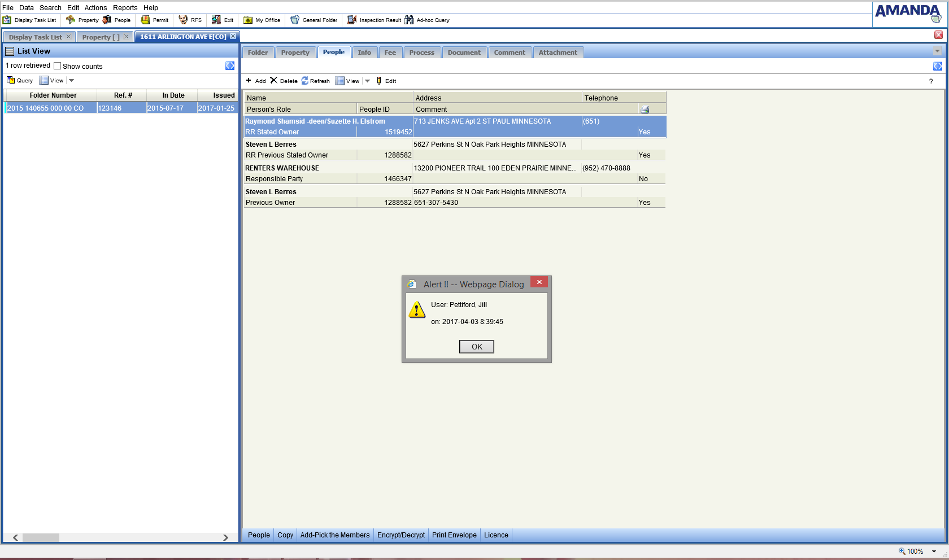Launch Ad-hoc Query with the binoculars icon
949x560 pixels.
click(x=409, y=20)
